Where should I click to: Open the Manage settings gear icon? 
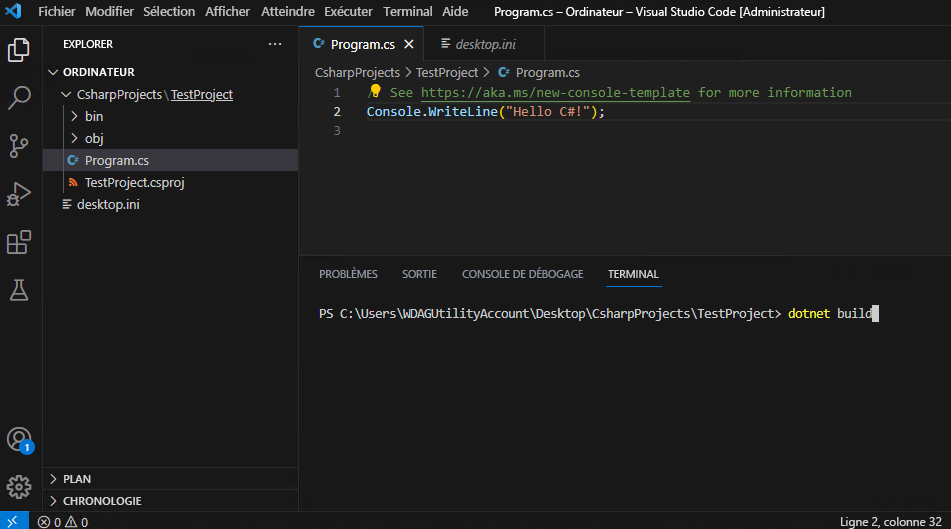[19, 487]
